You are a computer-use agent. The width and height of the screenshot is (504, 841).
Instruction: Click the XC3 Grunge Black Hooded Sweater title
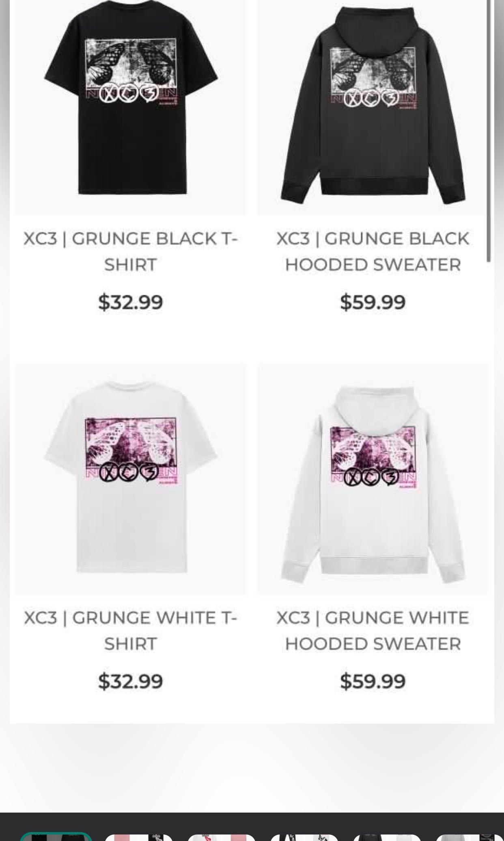(373, 251)
